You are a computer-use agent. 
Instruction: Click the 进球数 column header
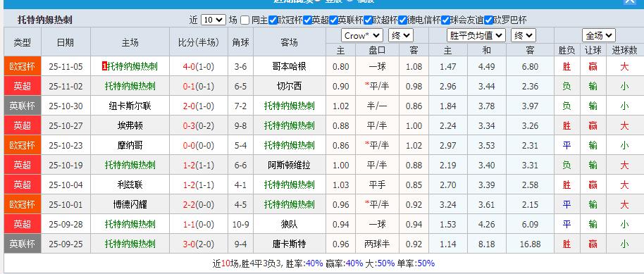[x=624, y=50]
